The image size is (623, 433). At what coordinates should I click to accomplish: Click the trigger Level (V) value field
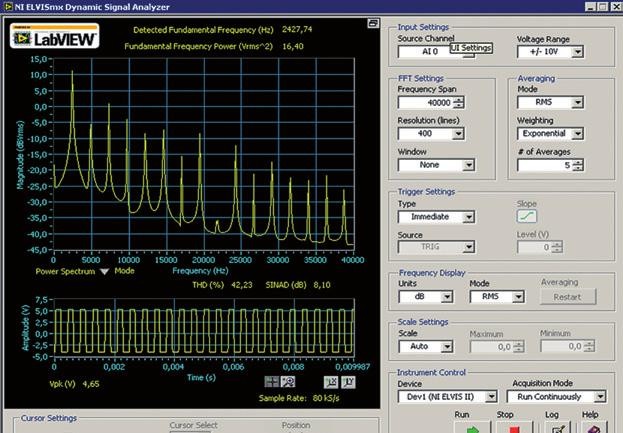[x=534, y=247]
